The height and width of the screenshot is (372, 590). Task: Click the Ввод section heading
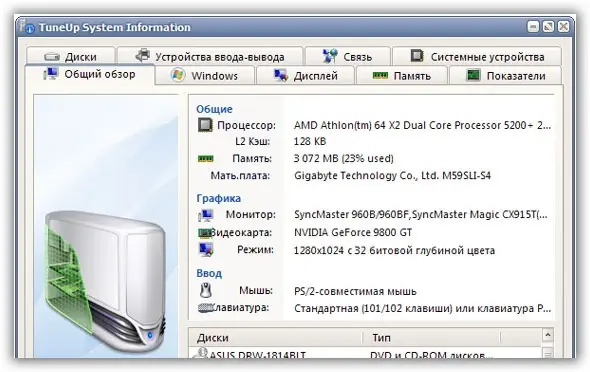pyautogui.click(x=209, y=273)
